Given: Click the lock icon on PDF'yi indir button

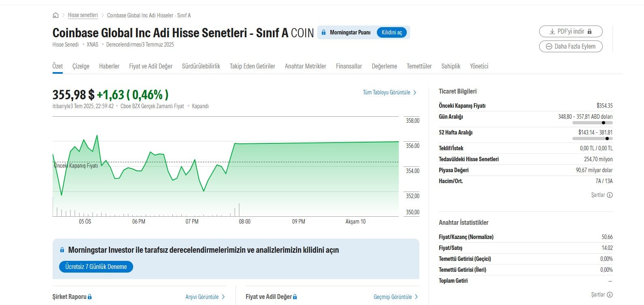Looking at the screenshot, I should click(589, 31).
